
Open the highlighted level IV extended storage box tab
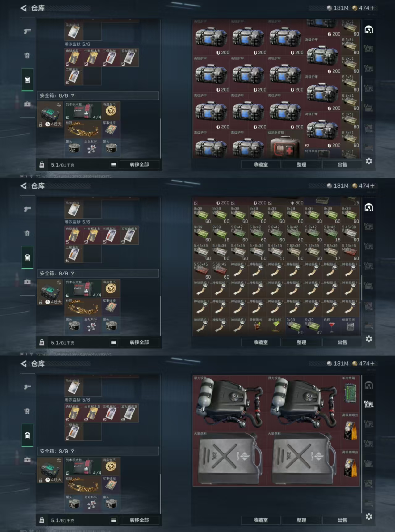(369, 404)
